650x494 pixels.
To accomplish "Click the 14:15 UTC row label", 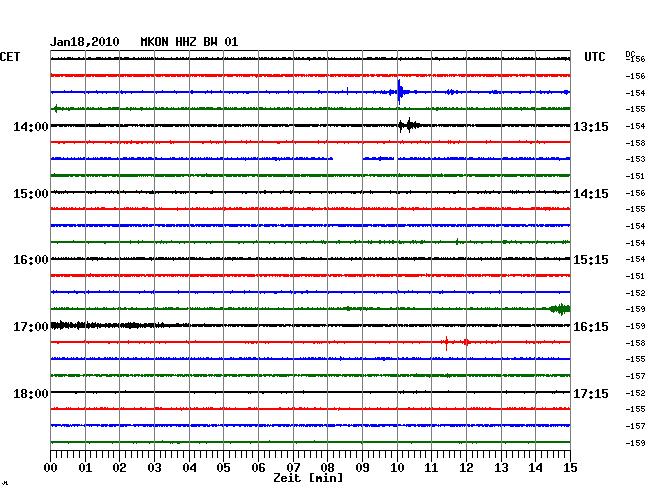I will click(x=591, y=194).
